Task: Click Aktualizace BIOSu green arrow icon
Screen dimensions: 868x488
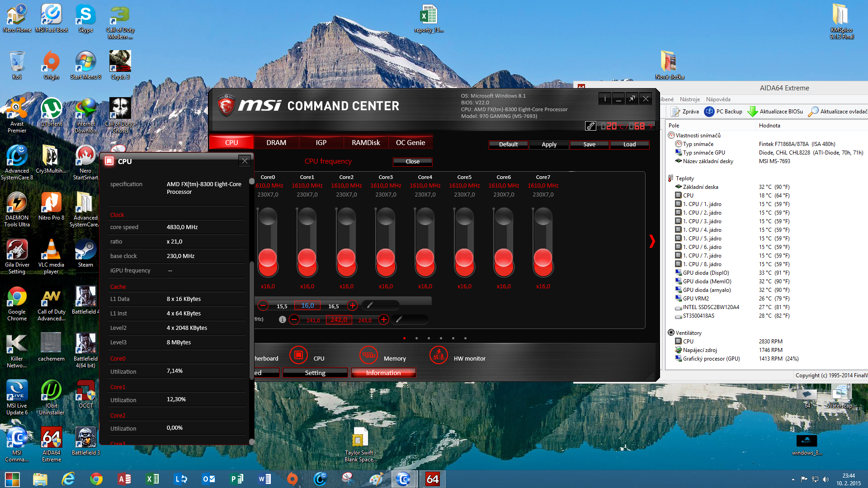Action: coord(752,112)
